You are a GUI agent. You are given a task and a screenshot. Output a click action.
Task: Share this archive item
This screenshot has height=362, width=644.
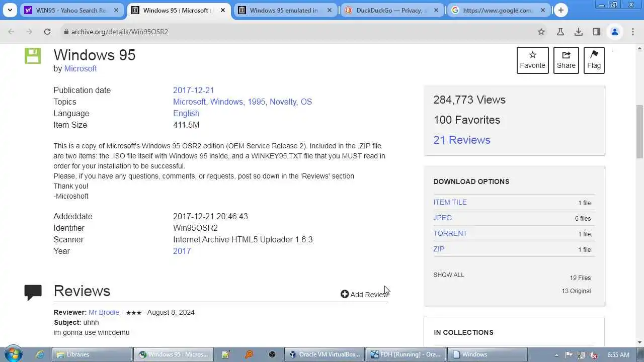(566, 60)
